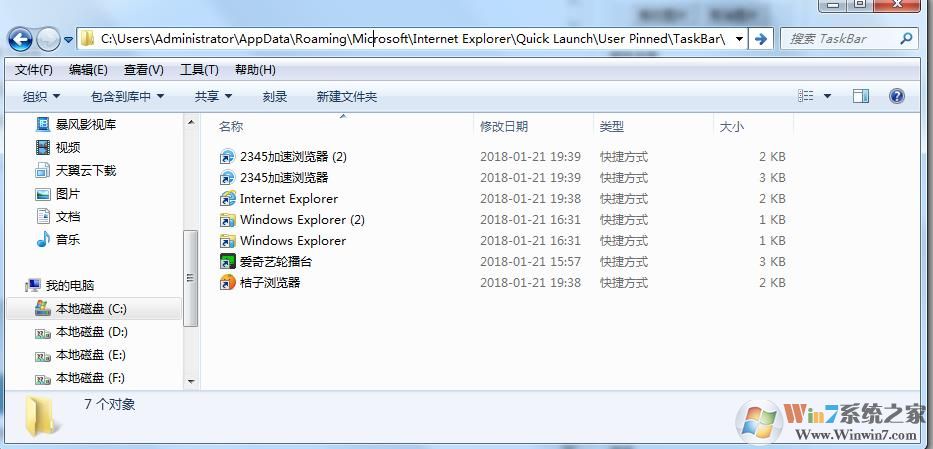933x449 pixels.
Task: Click the 视频 film strip icon
Action: tap(43, 147)
